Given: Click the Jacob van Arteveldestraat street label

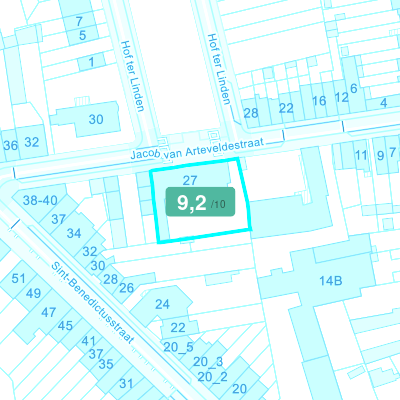Looking at the screenshot, I should click(197, 149).
